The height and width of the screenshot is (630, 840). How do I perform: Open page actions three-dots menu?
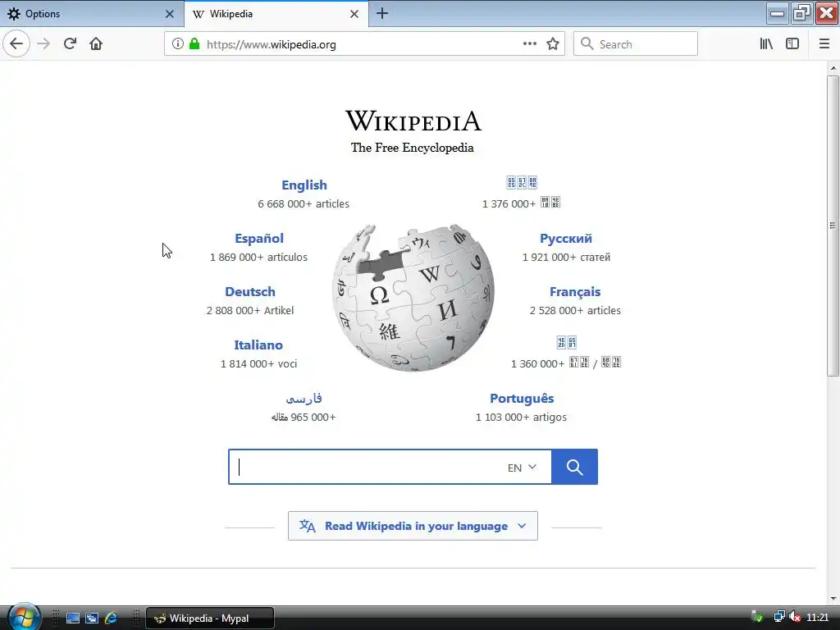[x=529, y=44]
